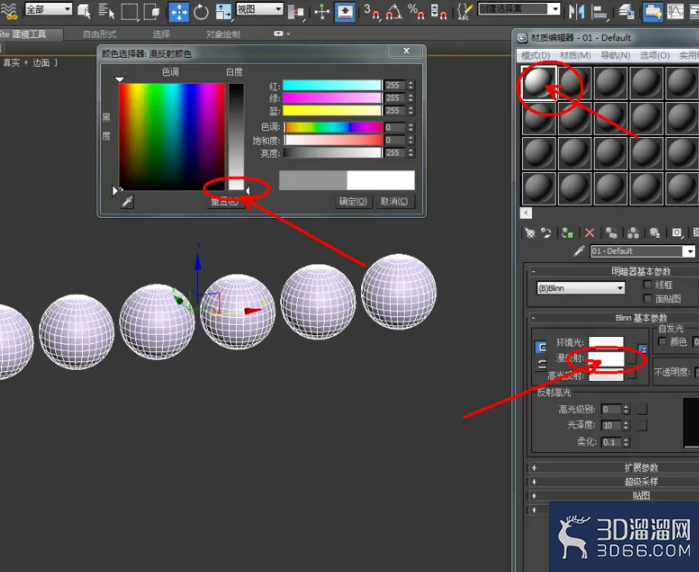Click Put to Library icon
699x572 pixels.
click(x=654, y=233)
